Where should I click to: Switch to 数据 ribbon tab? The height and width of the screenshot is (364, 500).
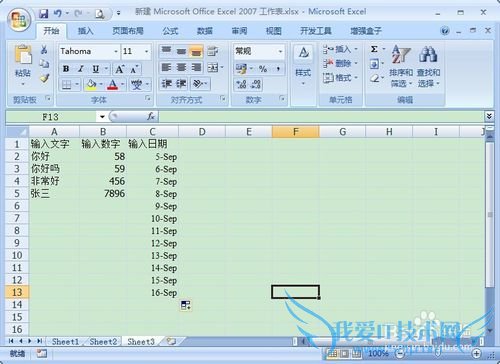(205, 31)
